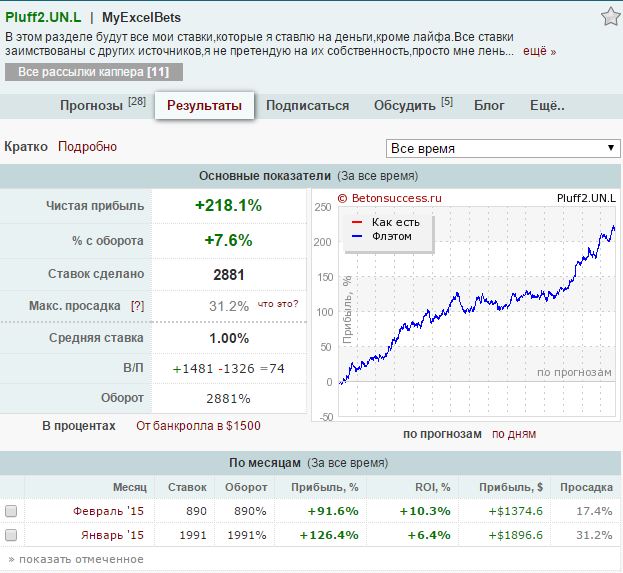Click the favorite star icon
623x573 pixels.
611,17
